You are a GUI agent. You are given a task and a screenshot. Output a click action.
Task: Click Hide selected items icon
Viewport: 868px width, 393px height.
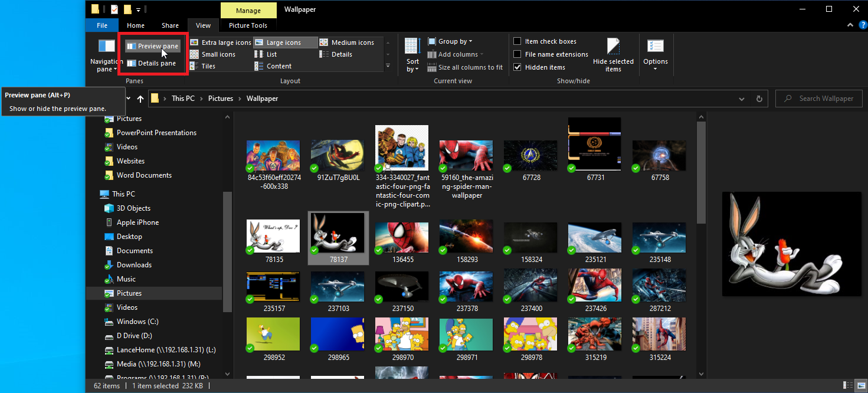[x=613, y=55]
